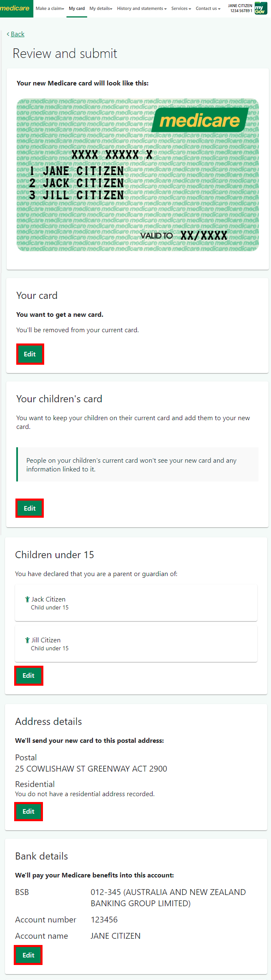The height and width of the screenshot is (980, 271).
Task: Open the My details dropdown menu
Action: pyautogui.click(x=100, y=8)
